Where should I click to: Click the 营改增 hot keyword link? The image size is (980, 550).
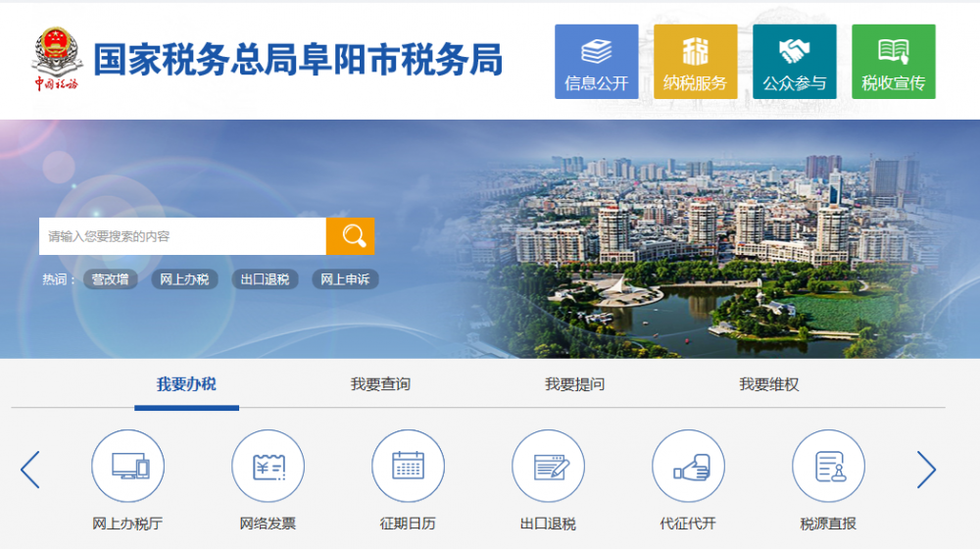coord(110,279)
